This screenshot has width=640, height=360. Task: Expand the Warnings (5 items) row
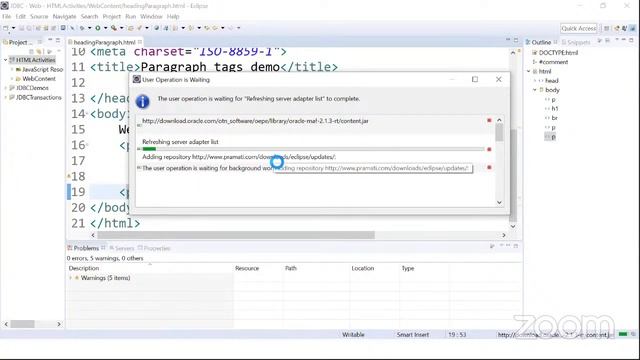(x=71, y=278)
